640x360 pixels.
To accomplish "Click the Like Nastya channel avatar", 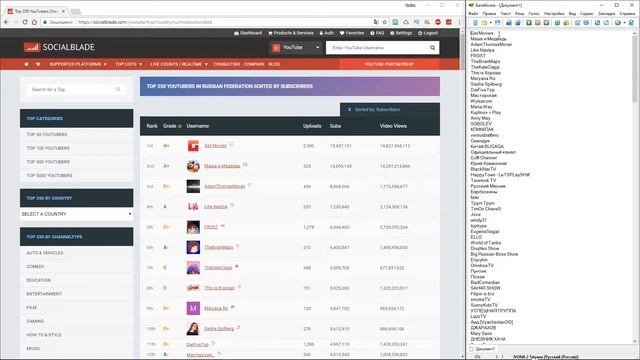I will 193,207.
